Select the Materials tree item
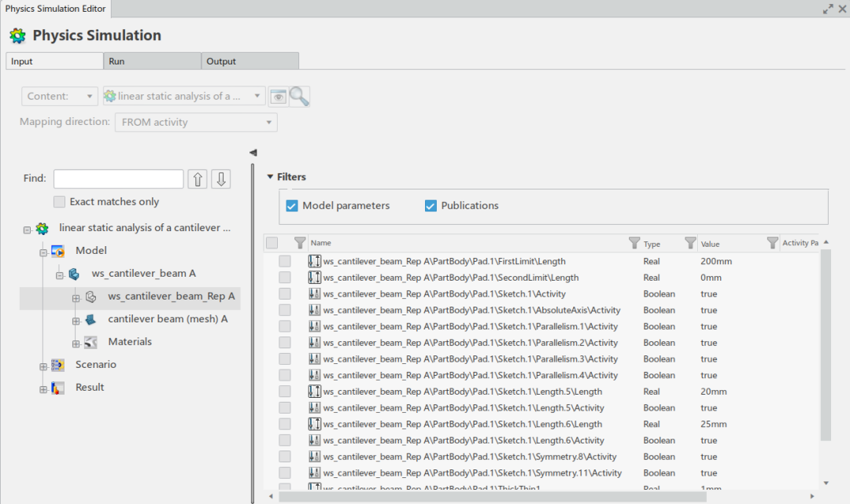850x504 pixels. point(130,342)
